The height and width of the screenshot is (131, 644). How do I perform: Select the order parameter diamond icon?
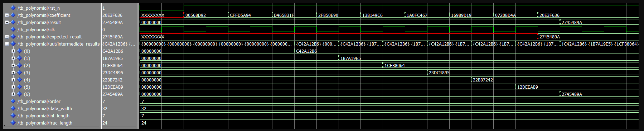[x=13, y=101]
